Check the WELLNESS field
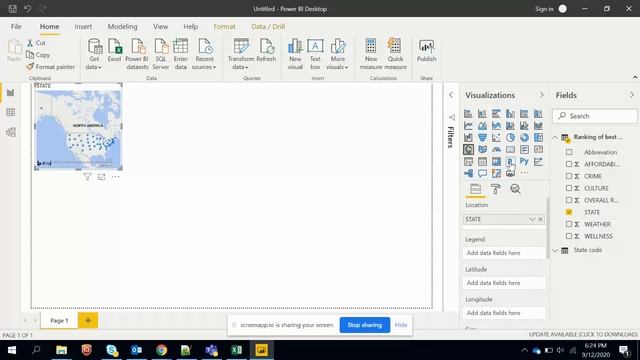This screenshot has height=360, width=640. [569, 236]
